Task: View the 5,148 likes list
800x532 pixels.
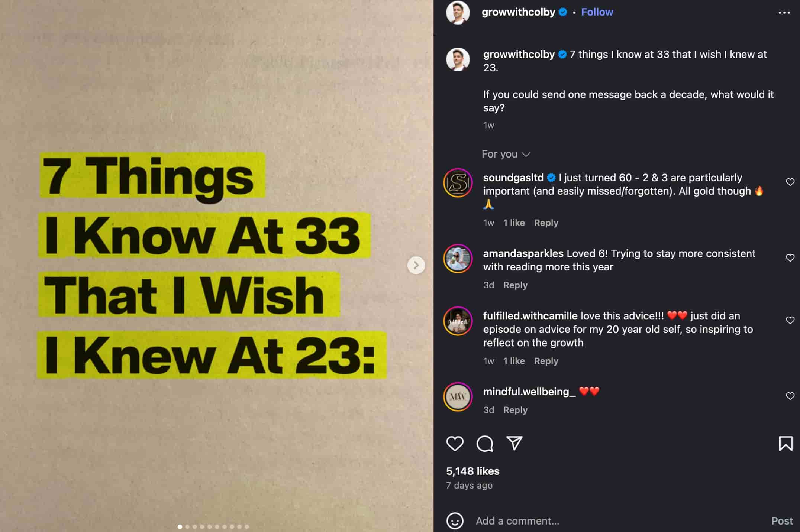Action: pyautogui.click(x=472, y=471)
